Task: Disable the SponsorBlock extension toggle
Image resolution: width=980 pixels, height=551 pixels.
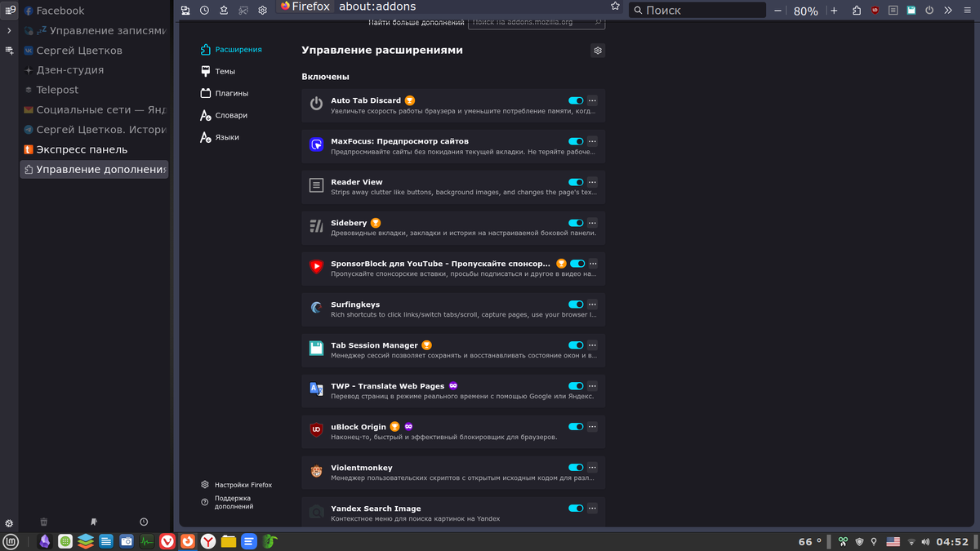Action: [577, 264]
